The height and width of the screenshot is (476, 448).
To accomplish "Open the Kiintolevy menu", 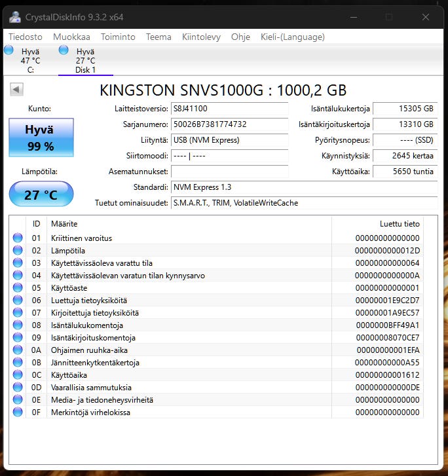I will click(x=201, y=37).
